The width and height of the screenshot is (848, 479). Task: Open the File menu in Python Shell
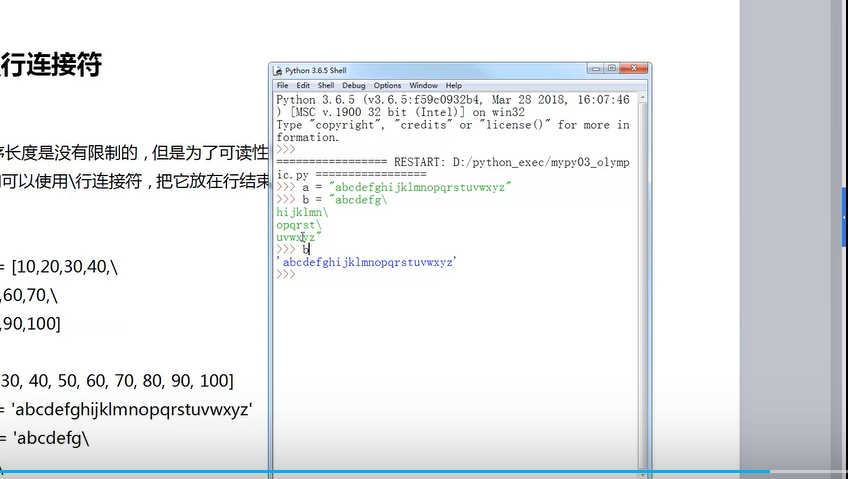(x=282, y=85)
